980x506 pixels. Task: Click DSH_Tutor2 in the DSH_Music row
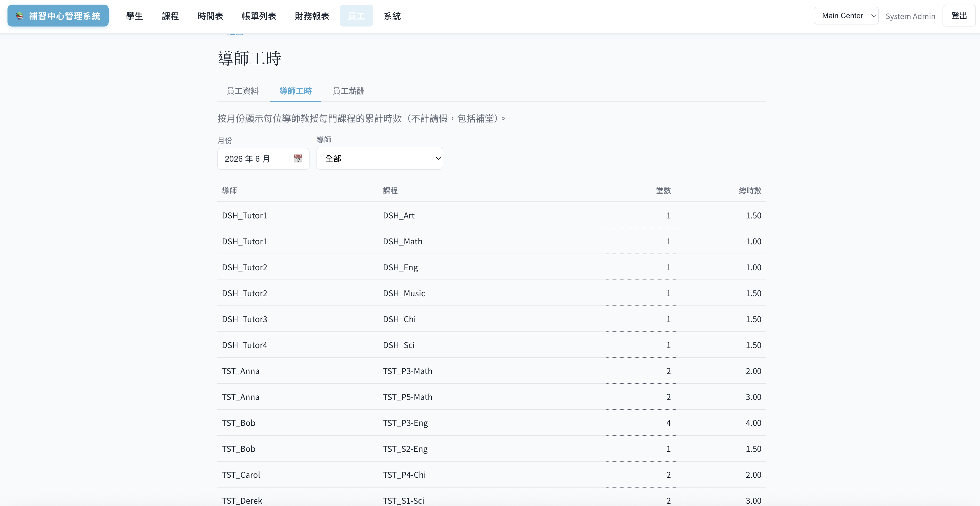245,293
